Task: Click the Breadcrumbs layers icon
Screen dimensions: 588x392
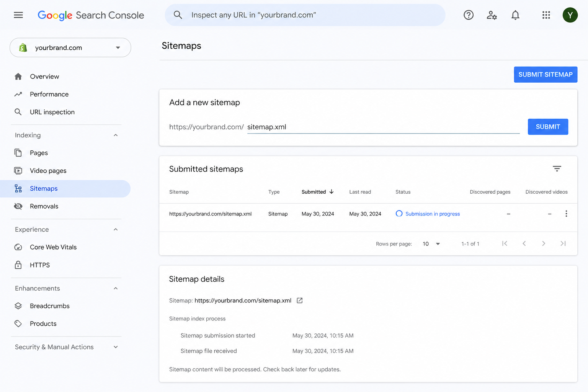Action: click(x=18, y=306)
